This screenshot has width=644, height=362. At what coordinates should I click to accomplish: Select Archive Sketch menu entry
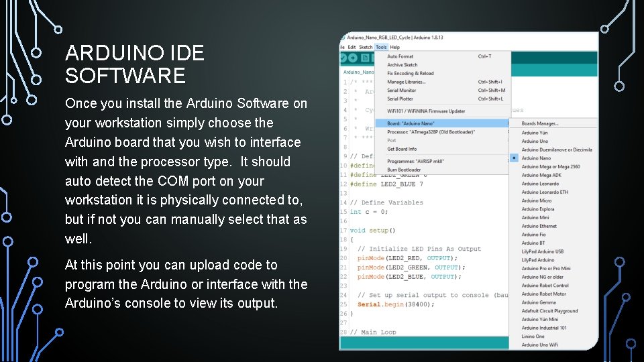pyautogui.click(x=443, y=65)
